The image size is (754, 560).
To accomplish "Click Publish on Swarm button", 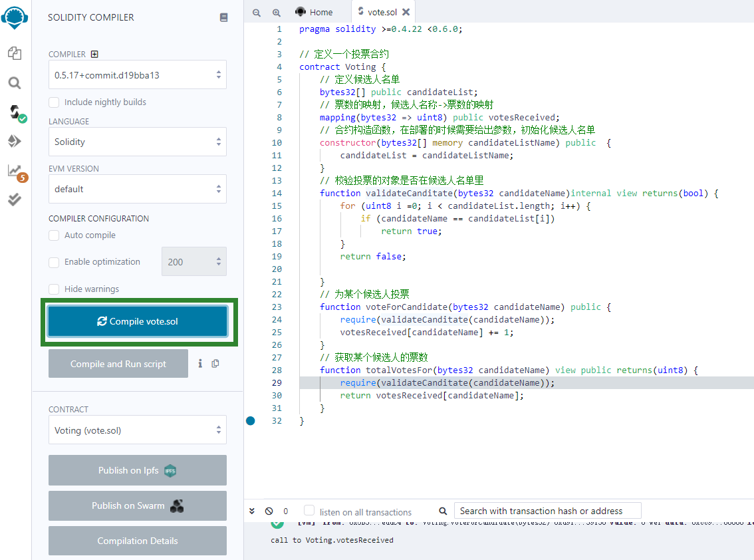I will tap(138, 505).
